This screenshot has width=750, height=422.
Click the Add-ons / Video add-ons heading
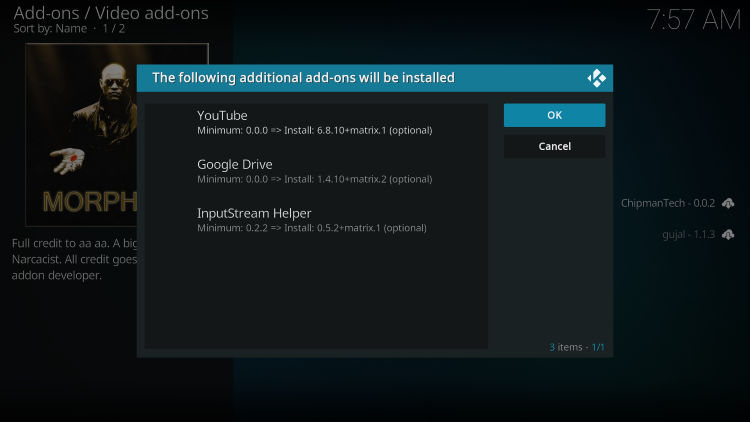click(x=111, y=13)
